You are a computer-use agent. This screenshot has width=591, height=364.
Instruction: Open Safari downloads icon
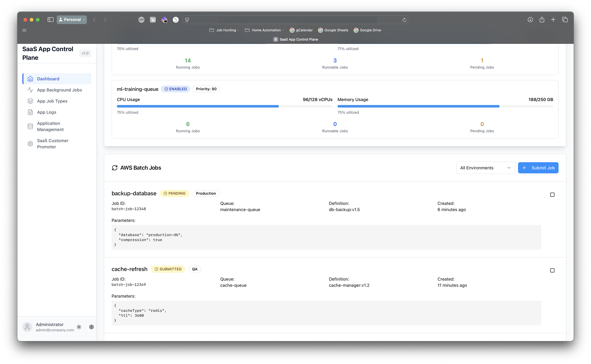530,19
